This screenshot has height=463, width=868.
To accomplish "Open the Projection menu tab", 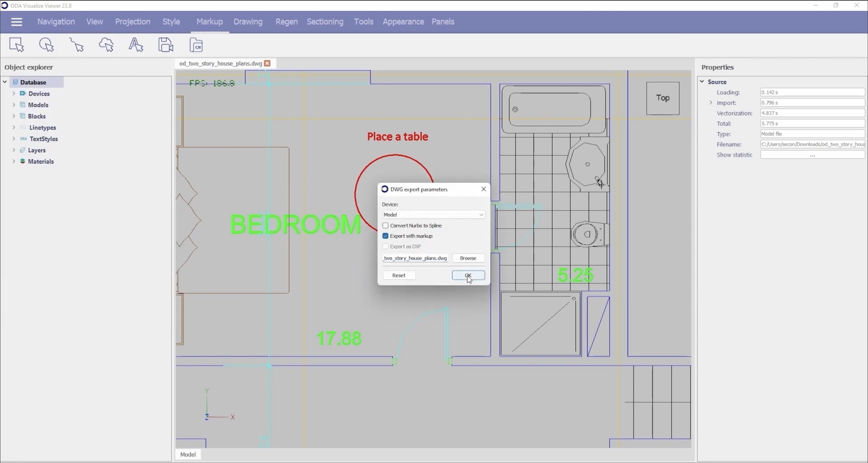I will click(133, 22).
